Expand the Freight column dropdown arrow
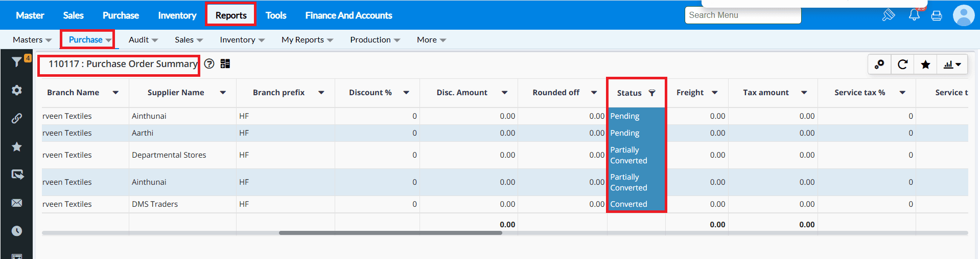 pos(715,93)
